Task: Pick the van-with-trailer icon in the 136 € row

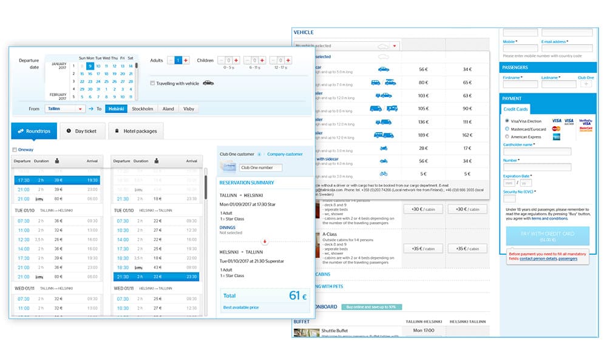Action: [383, 122]
